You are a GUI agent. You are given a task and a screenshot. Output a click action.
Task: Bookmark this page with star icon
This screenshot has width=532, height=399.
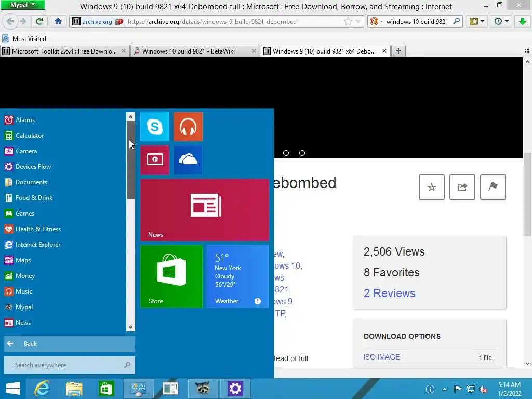coord(348,22)
